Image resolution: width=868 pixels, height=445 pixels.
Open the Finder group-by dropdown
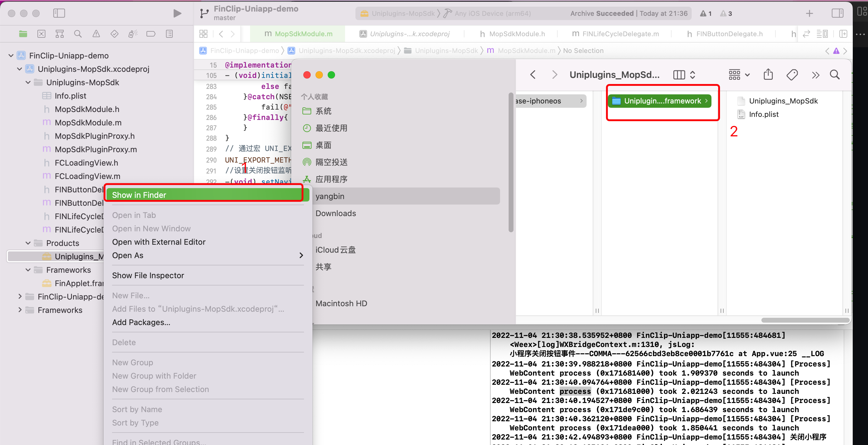coord(739,75)
